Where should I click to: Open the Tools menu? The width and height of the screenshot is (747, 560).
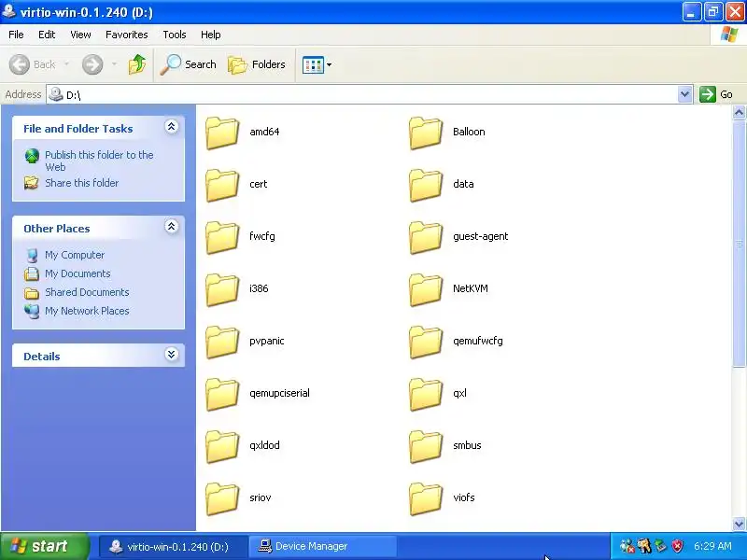[x=175, y=35]
